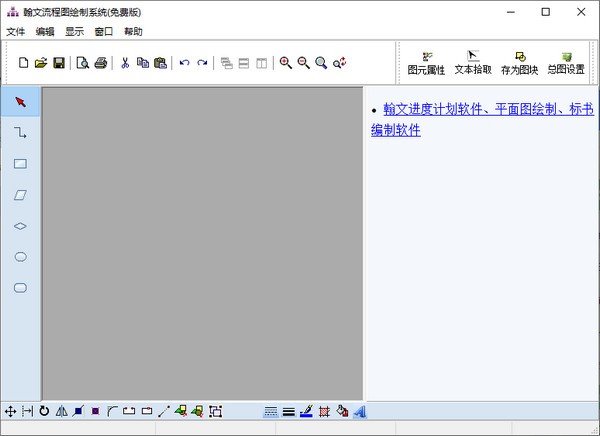The image size is (600, 436).
Task: Click the diagonal line segment icon
Action: coord(164,411)
